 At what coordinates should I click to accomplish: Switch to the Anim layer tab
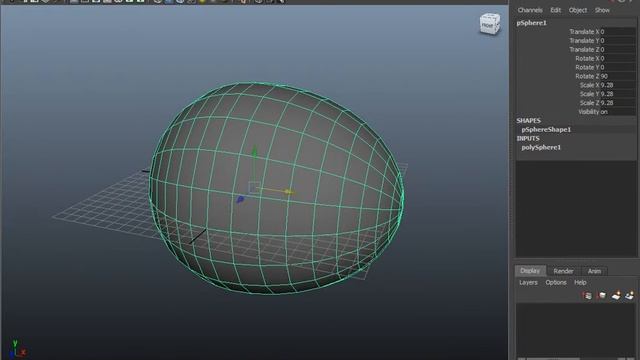(x=594, y=271)
